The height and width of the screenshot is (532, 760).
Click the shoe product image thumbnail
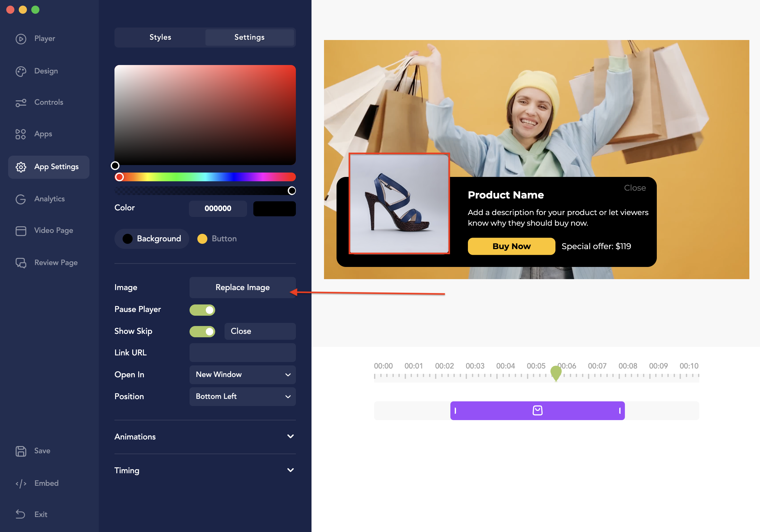(399, 203)
